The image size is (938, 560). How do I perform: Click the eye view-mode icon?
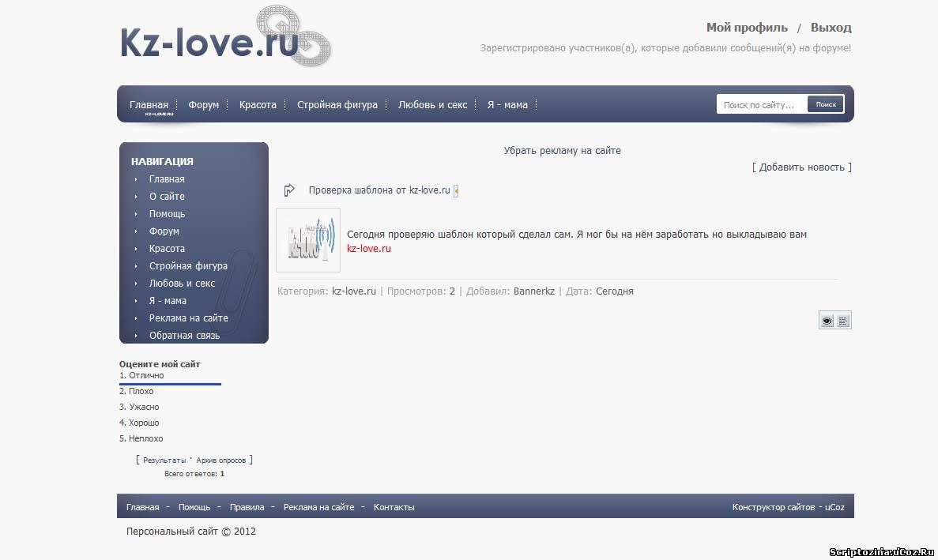tap(827, 321)
